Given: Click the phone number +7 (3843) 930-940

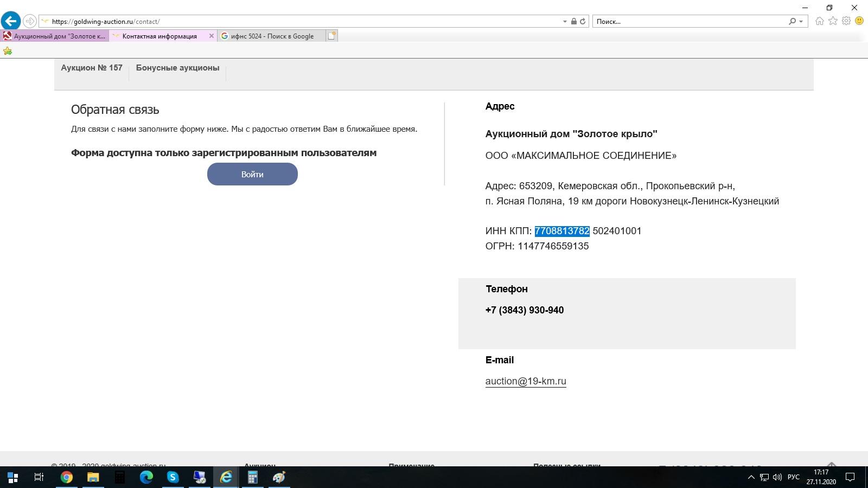Looking at the screenshot, I should click(x=525, y=310).
